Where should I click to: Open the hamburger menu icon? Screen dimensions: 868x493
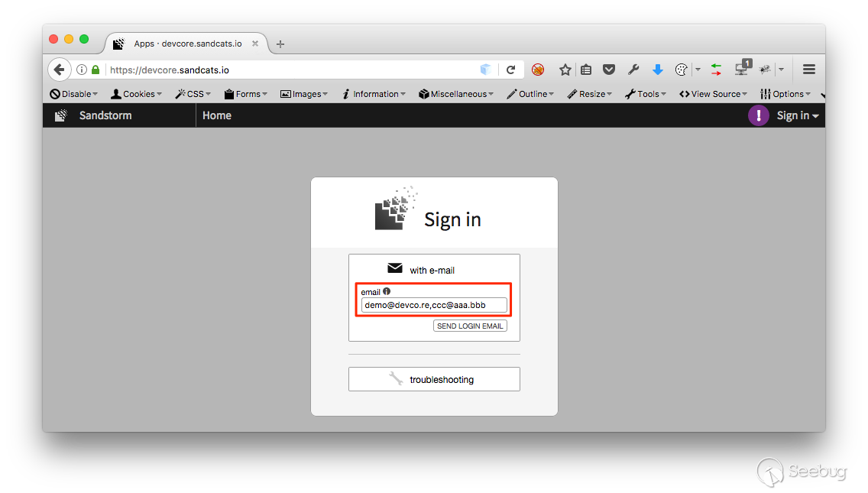pos(808,70)
